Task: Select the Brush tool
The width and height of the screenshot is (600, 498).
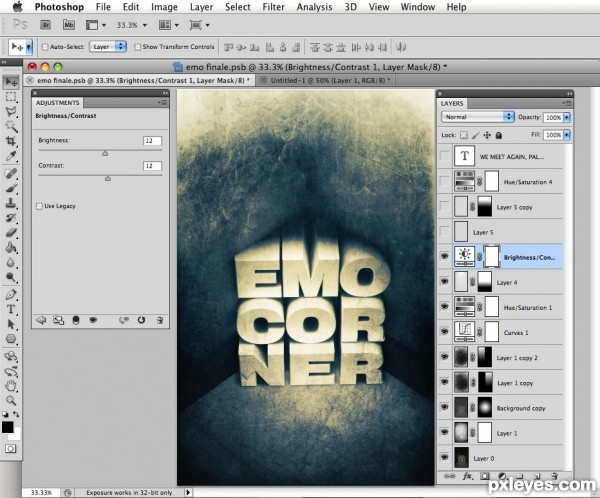Action: (11, 188)
